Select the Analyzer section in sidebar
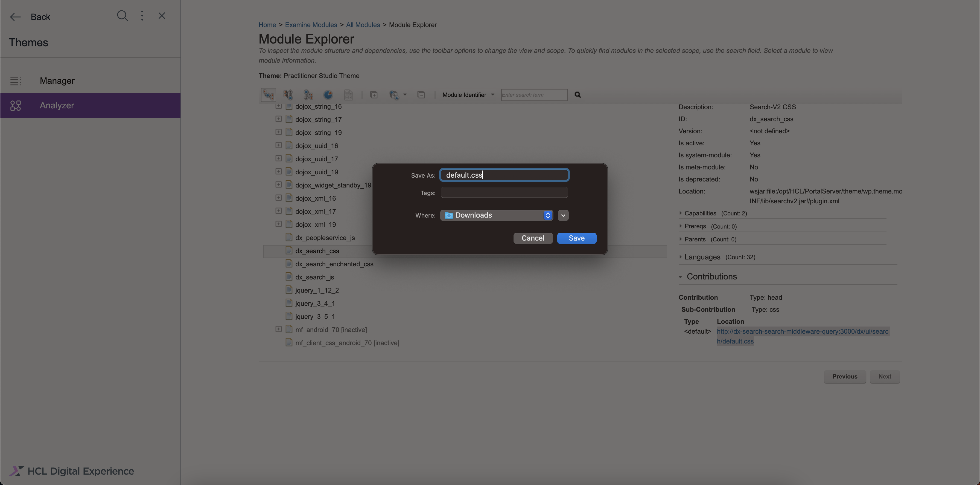 point(57,105)
